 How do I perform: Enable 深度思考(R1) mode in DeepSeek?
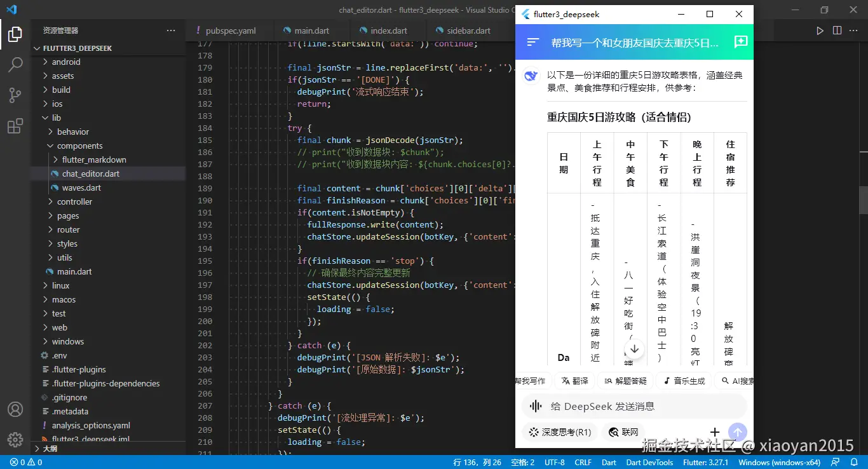click(x=559, y=432)
